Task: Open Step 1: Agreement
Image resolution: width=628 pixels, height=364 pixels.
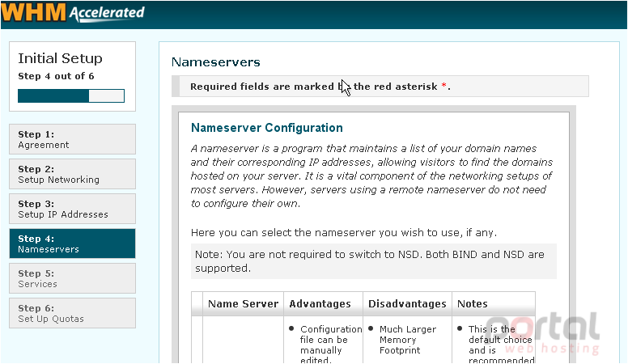Action: (x=73, y=139)
